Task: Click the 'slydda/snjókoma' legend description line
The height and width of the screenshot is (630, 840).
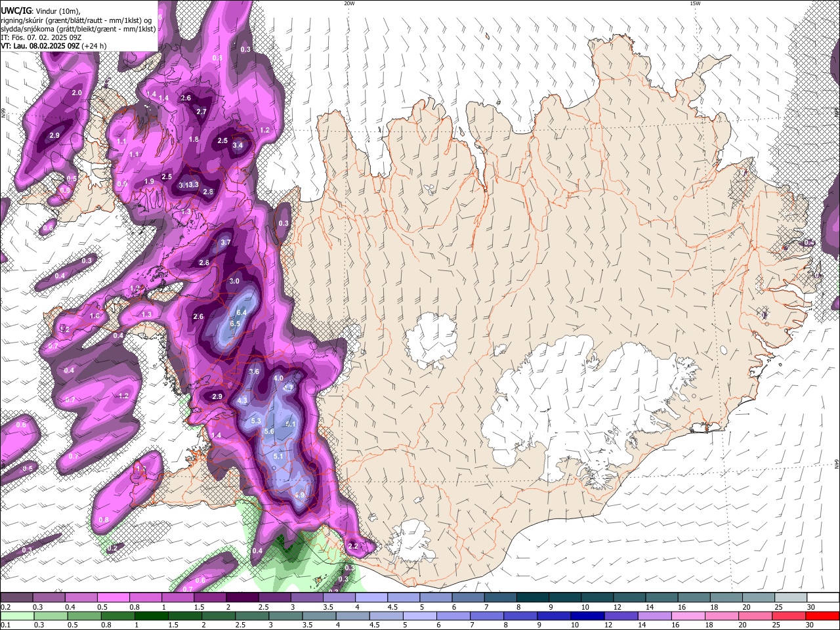Action: click(78, 29)
